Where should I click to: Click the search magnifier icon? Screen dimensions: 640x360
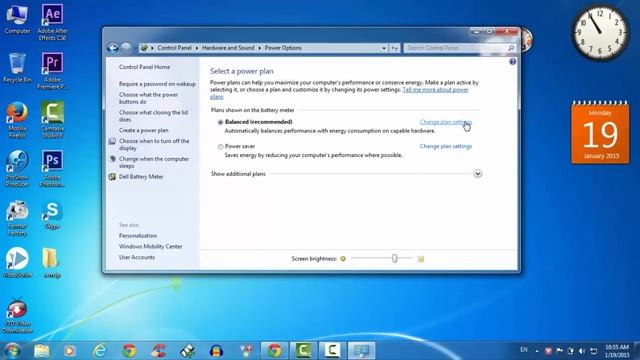[511, 48]
